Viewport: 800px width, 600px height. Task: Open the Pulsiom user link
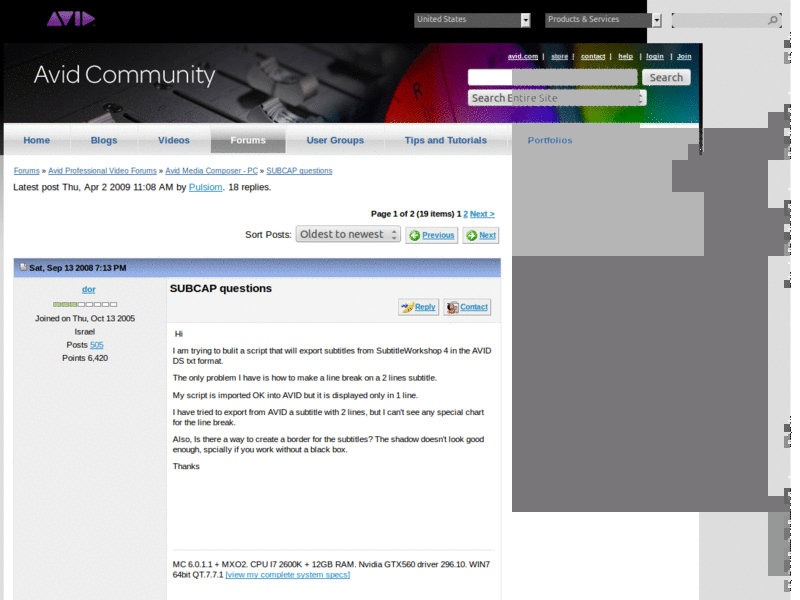tap(206, 187)
